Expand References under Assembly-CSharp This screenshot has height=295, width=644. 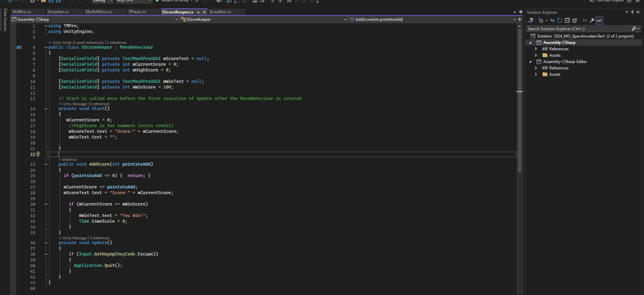coord(536,49)
